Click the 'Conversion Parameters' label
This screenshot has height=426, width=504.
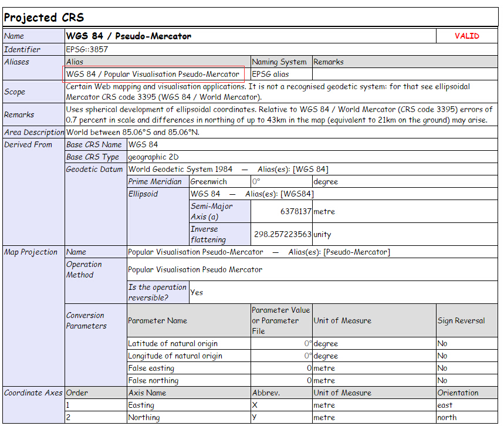[86, 320]
